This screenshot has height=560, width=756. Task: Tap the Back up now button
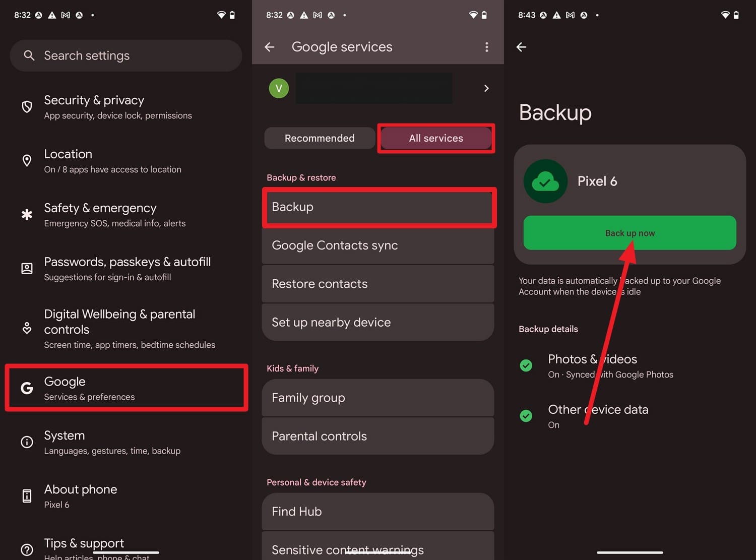click(x=630, y=233)
